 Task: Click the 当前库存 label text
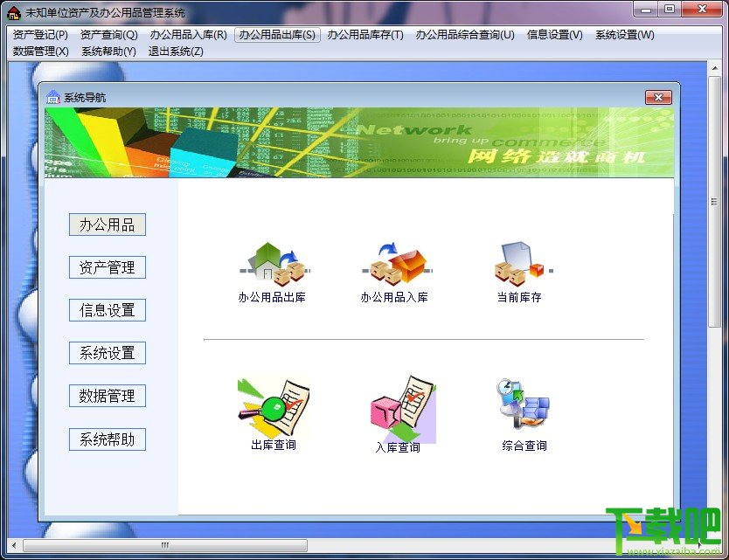coord(519,297)
